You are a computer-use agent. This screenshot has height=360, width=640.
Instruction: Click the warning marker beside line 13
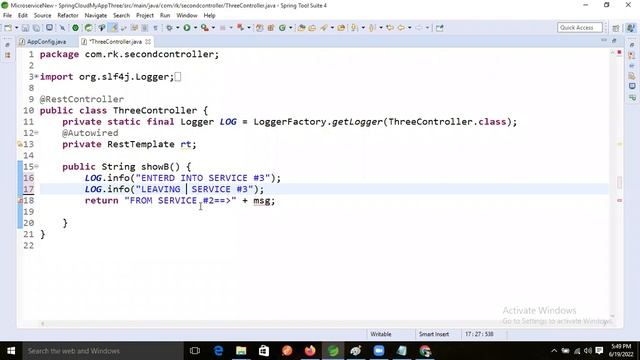pyautogui.click(x=20, y=144)
